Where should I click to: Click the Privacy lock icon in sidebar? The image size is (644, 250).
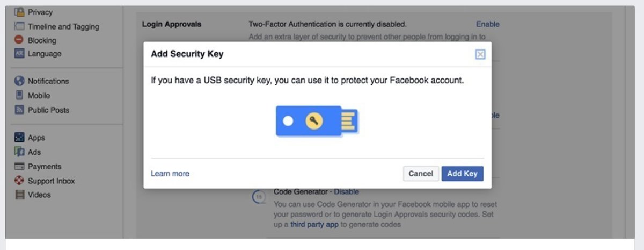(x=19, y=12)
